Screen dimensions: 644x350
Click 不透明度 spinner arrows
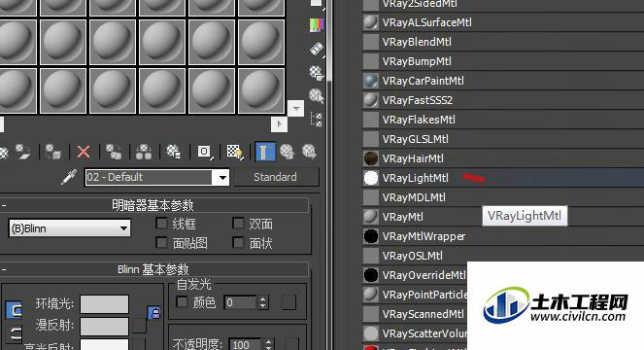pyautogui.click(x=268, y=345)
